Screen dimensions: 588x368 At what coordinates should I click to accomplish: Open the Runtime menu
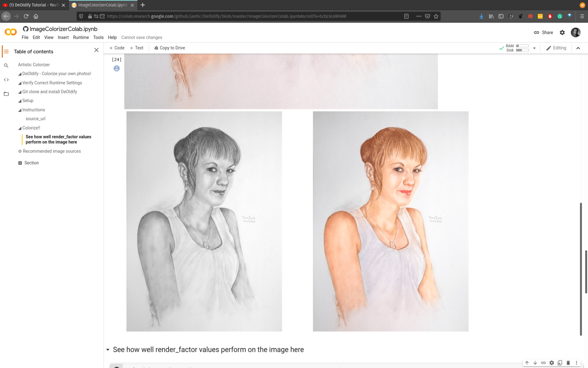pos(81,38)
